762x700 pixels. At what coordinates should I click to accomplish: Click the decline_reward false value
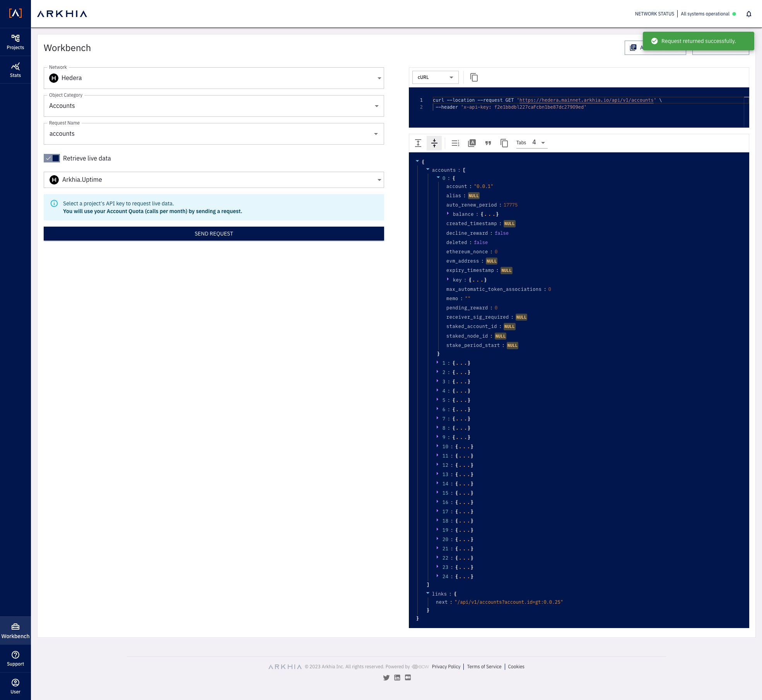[x=502, y=233]
